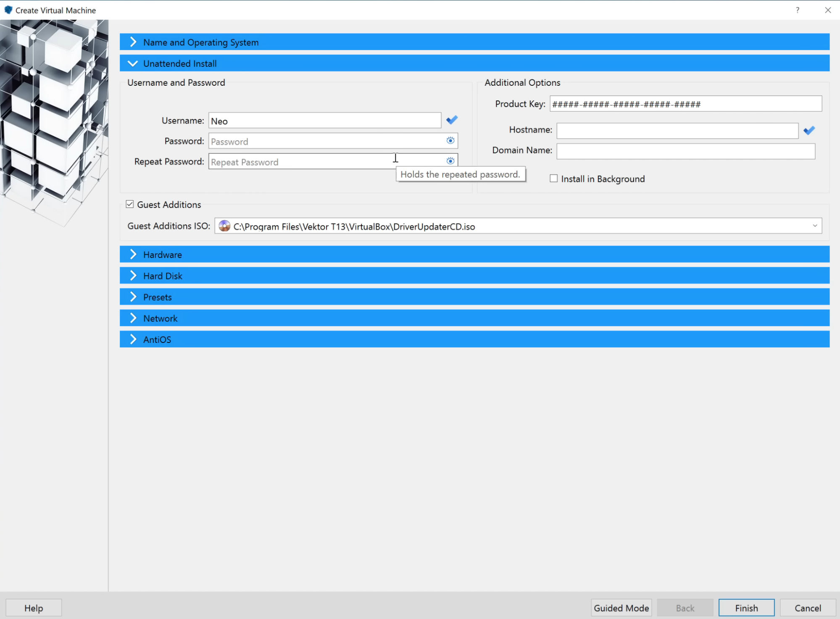Click the Help button

pyautogui.click(x=34, y=608)
